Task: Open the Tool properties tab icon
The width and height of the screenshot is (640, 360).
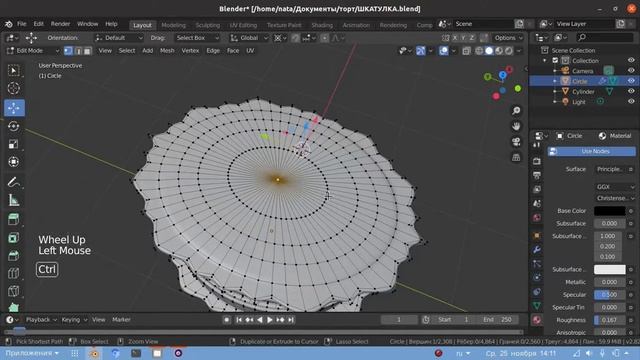Action: click(x=537, y=145)
